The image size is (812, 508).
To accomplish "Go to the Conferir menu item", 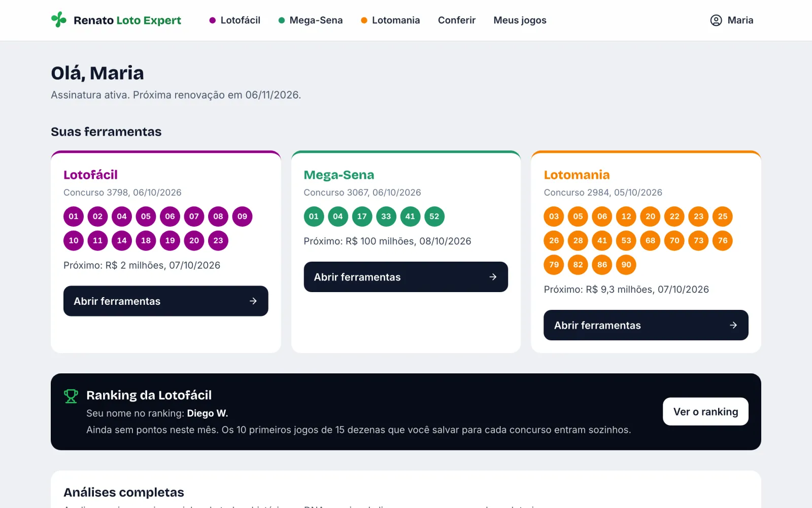I will tap(457, 20).
